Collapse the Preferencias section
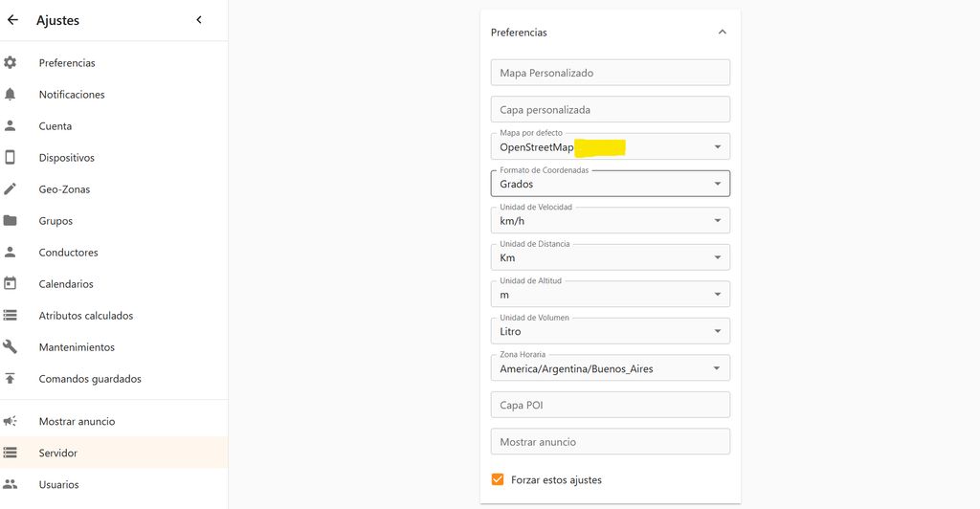Viewport: 980px width, 509px height. point(722,33)
